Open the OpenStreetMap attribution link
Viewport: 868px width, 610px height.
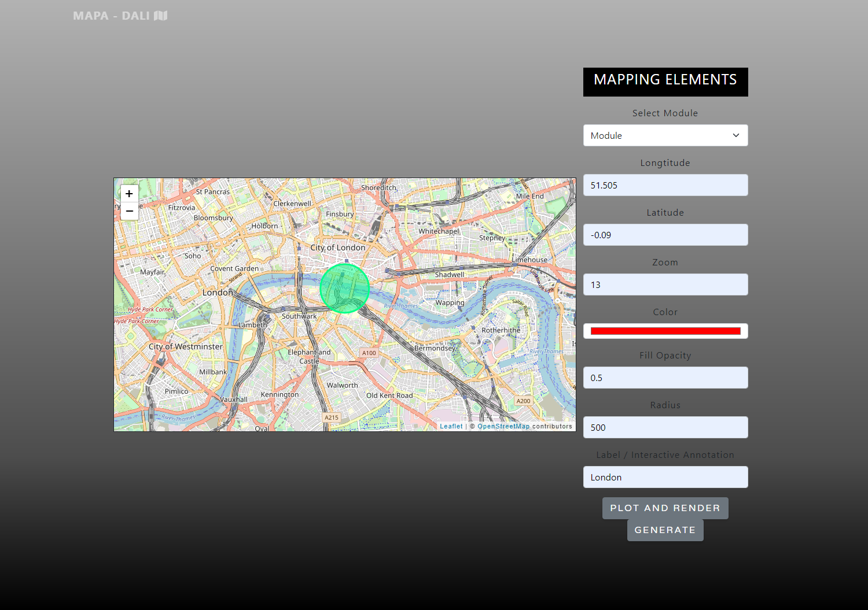pyautogui.click(x=503, y=426)
